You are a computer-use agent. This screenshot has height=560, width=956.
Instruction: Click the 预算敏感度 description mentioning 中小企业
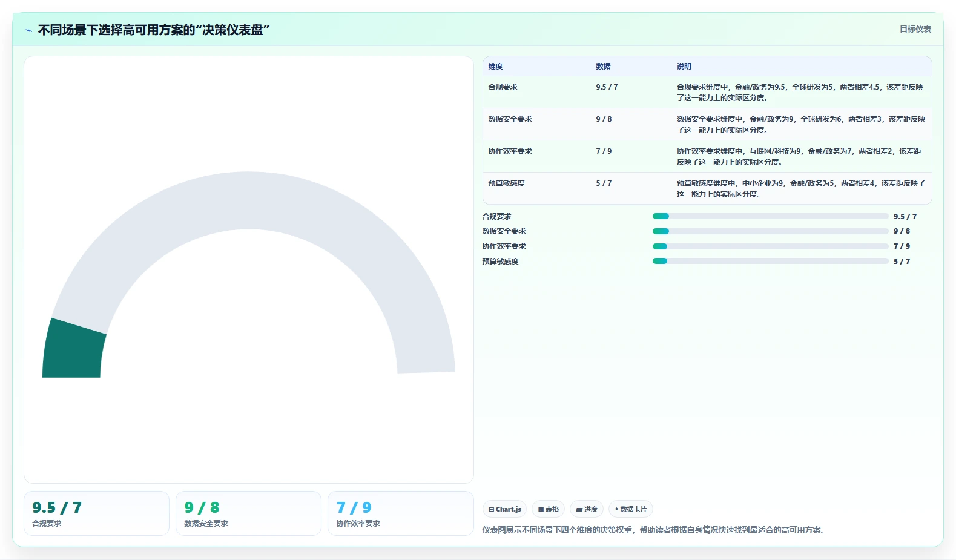[801, 189]
